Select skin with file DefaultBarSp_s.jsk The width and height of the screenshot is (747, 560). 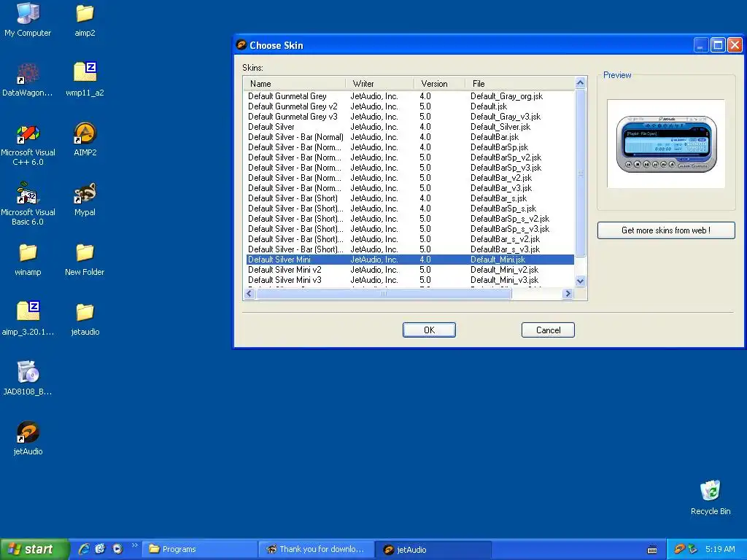tap(410, 209)
